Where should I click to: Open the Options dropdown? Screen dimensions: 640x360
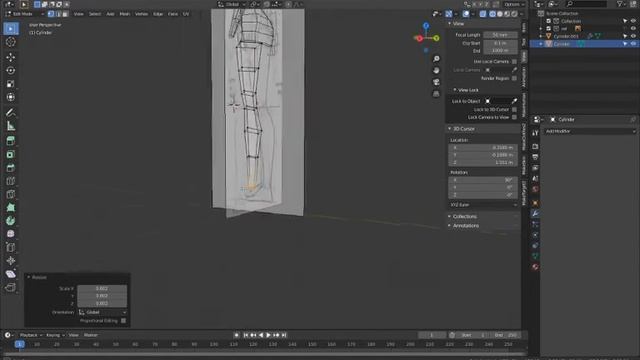click(x=514, y=4)
